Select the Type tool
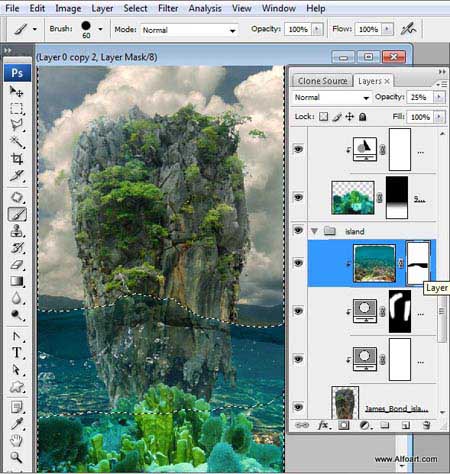 (x=16, y=352)
